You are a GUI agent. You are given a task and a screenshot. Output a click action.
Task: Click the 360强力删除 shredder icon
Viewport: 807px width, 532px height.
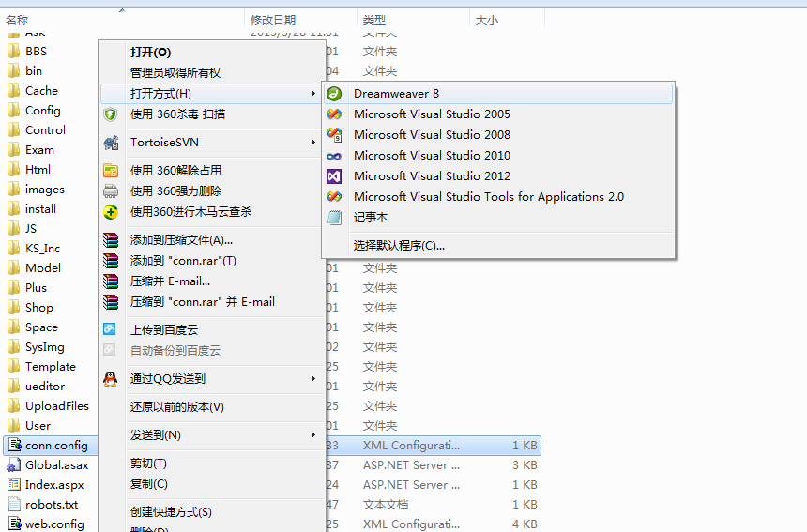pos(110,190)
